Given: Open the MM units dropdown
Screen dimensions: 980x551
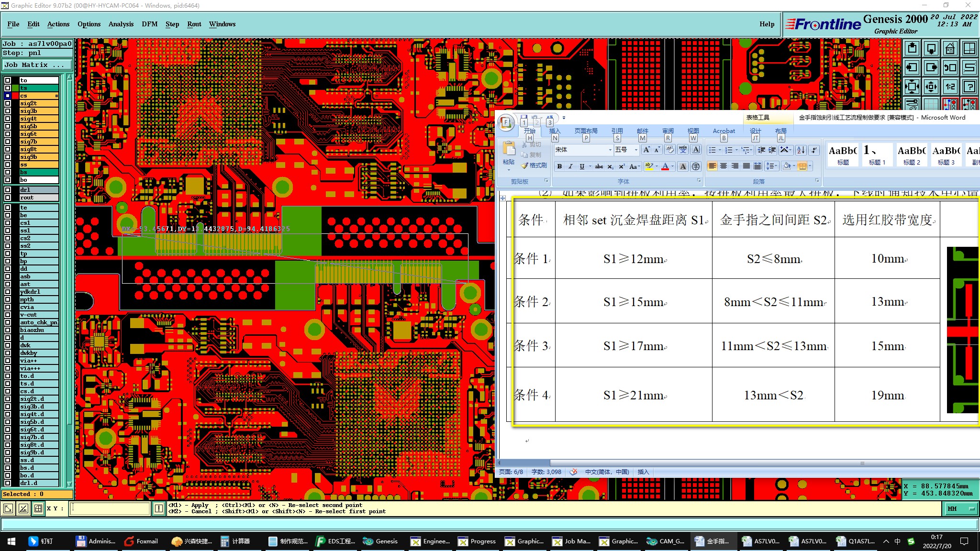Looking at the screenshot, I should 961,509.
